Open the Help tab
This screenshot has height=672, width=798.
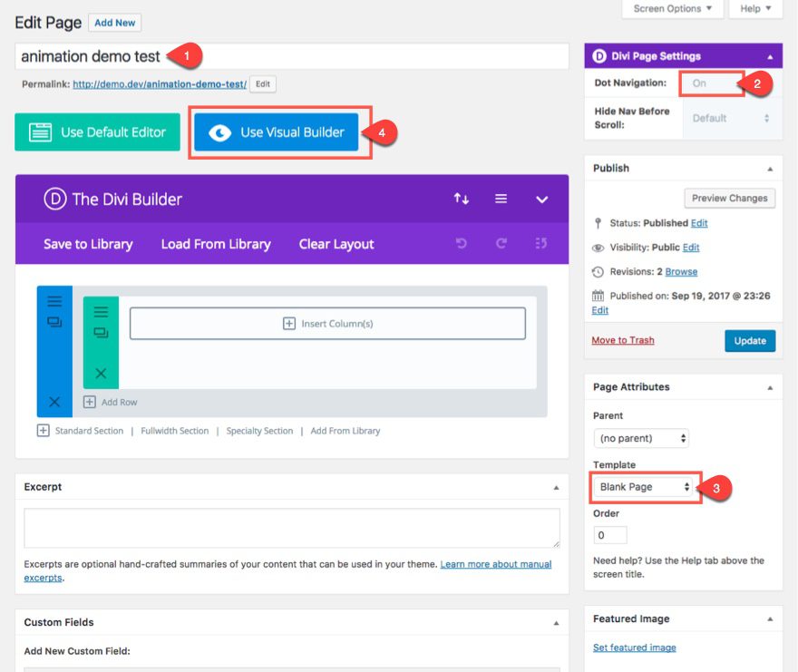(755, 9)
